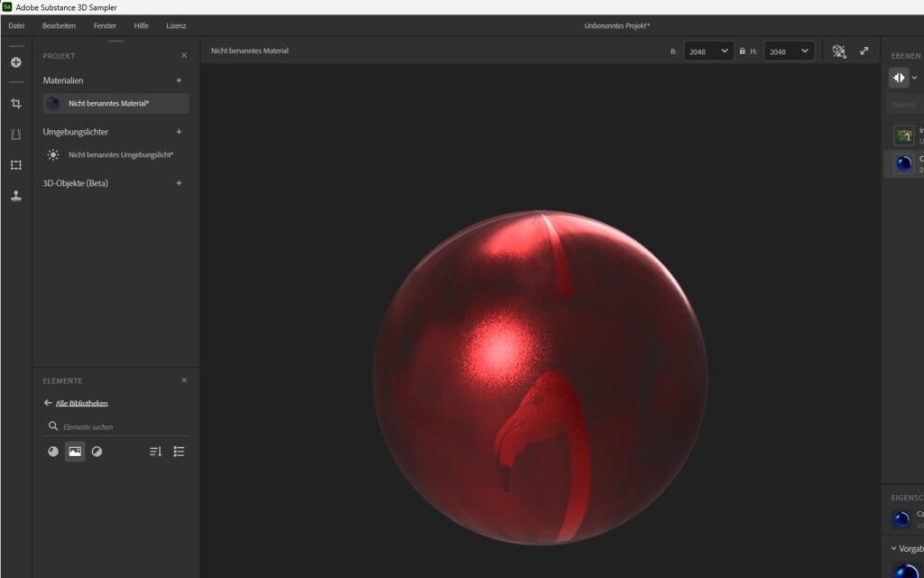Screen dimensions: 924x578
Task: Switch Elemente to list view
Action: click(180, 452)
